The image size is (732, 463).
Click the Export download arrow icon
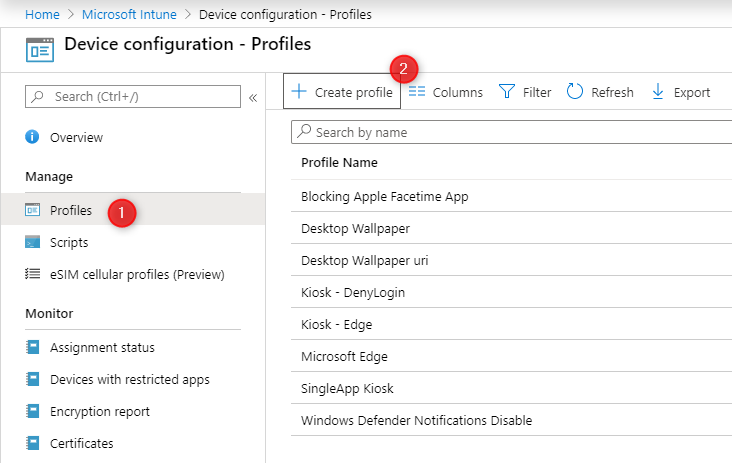tap(658, 91)
